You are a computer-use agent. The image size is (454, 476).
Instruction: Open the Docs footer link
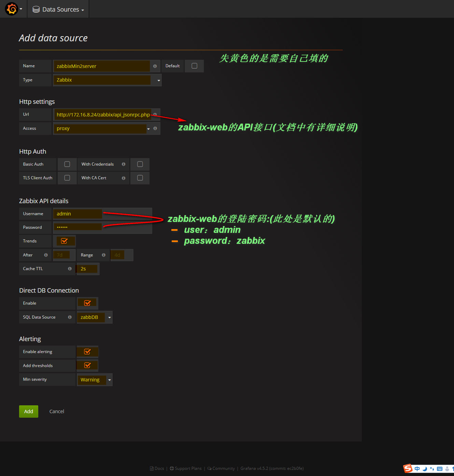[157, 468]
